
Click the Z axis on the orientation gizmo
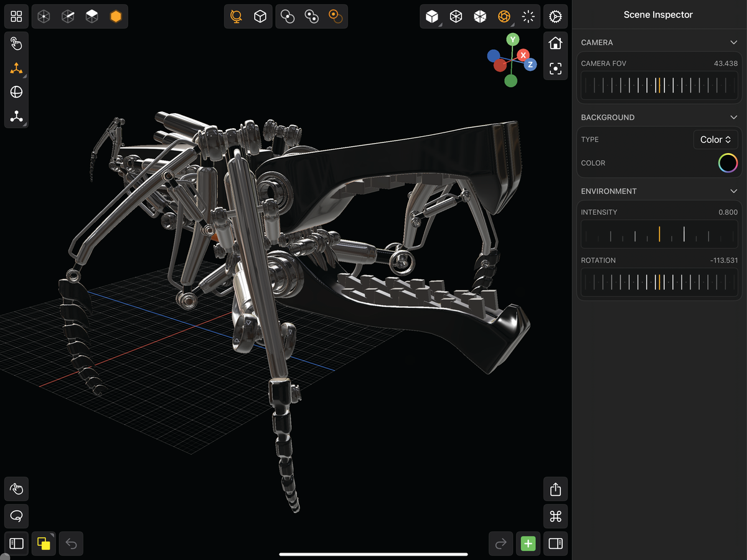pos(529,64)
